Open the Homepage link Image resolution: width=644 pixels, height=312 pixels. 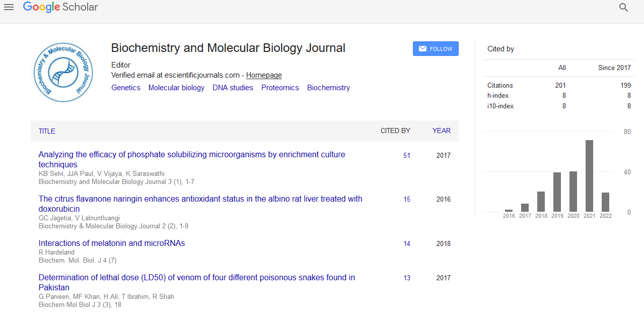tap(264, 75)
